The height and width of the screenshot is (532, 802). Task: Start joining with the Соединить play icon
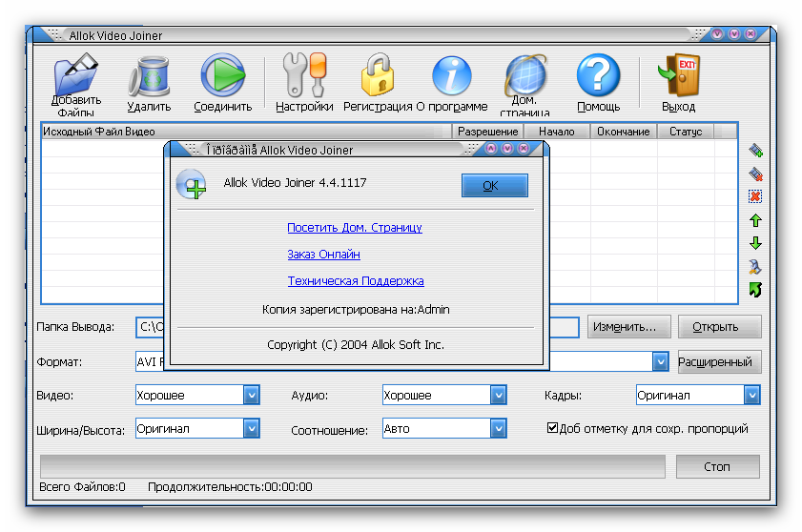[222, 75]
